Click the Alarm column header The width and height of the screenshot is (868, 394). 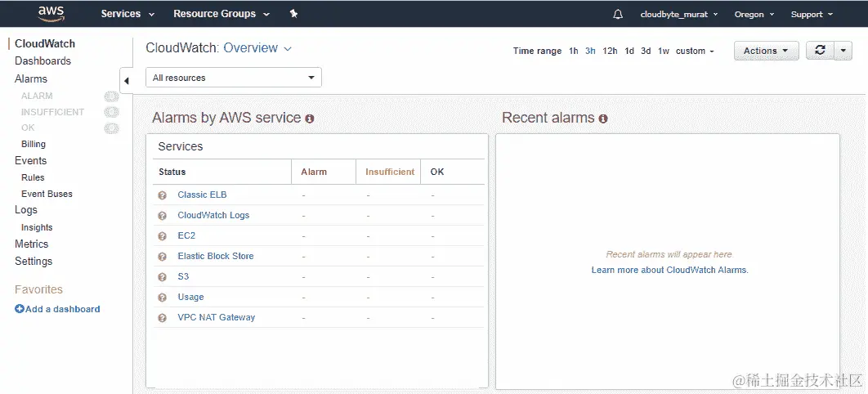[x=314, y=172]
